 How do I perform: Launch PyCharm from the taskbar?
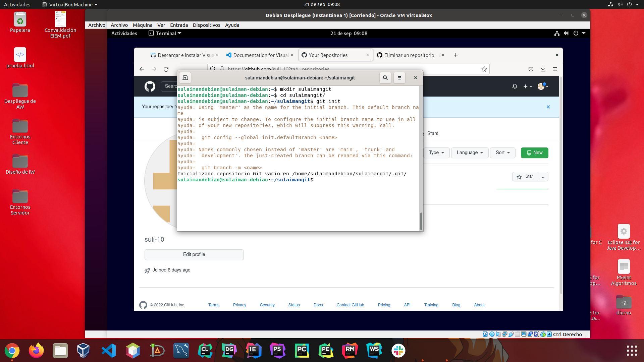[302, 351]
